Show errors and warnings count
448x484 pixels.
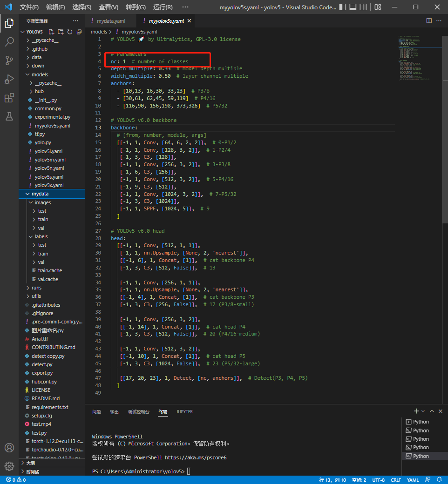pos(16,480)
